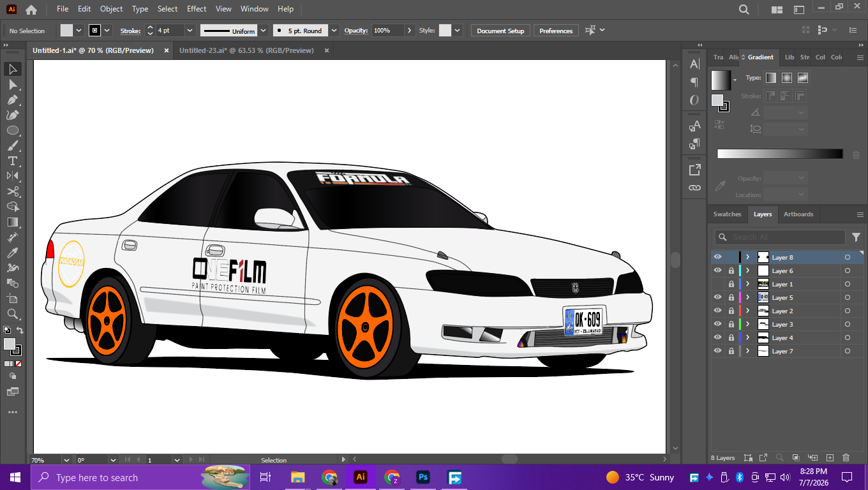
Task: Select the Ellipse tool
Action: 12,130
